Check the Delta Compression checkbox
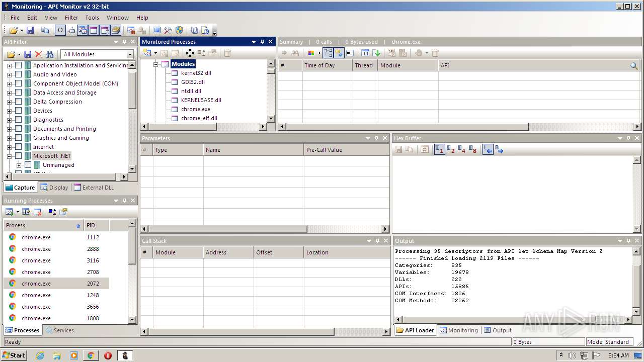 [x=19, y=102]
